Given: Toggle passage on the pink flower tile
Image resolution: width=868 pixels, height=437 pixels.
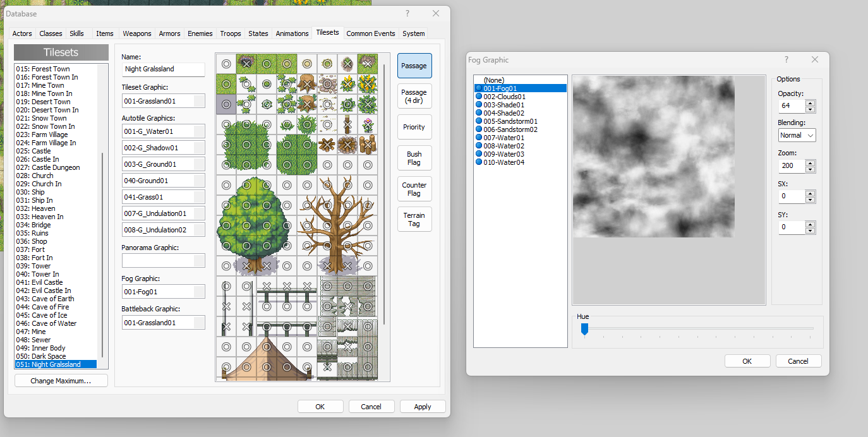Looking at the screenshot, I should 367,124.
